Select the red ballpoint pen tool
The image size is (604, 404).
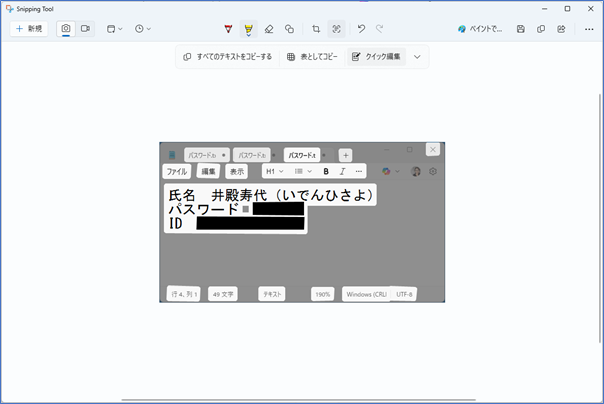coord(229,29)
